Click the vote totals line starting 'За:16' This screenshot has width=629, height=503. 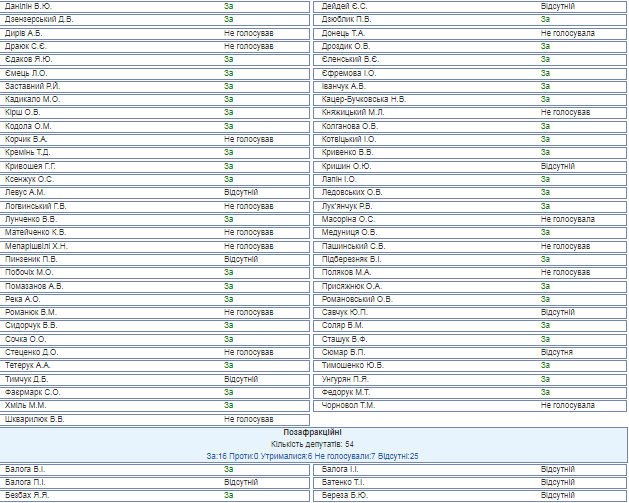[313, 455]
